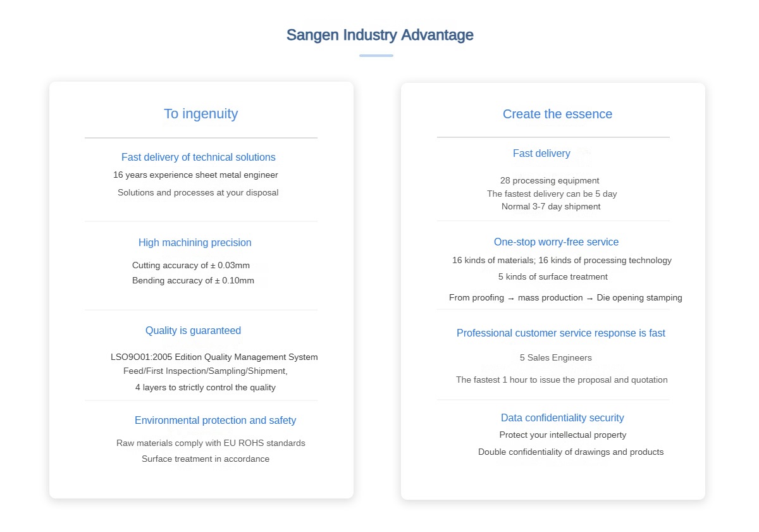The width and height of the screenshot is (759, 532).
Task: Click Professional customer service response is fast
Action: tap(561, 333)
